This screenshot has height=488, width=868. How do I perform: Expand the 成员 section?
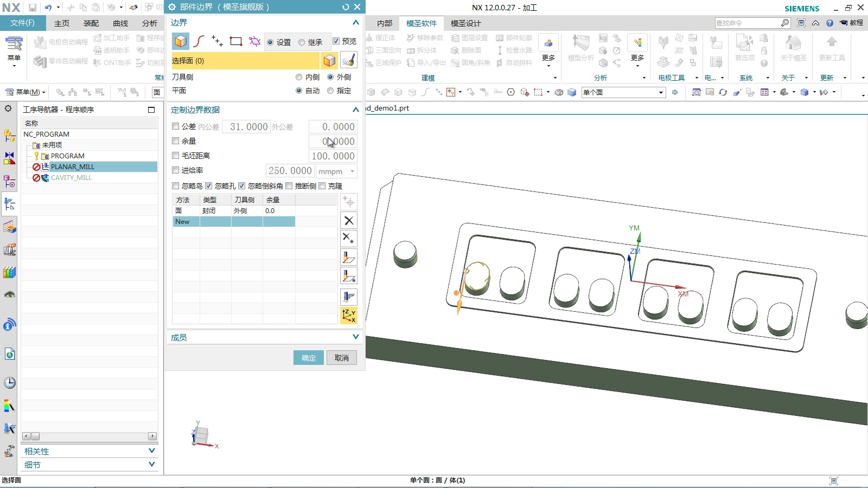(x=355, y=337)
